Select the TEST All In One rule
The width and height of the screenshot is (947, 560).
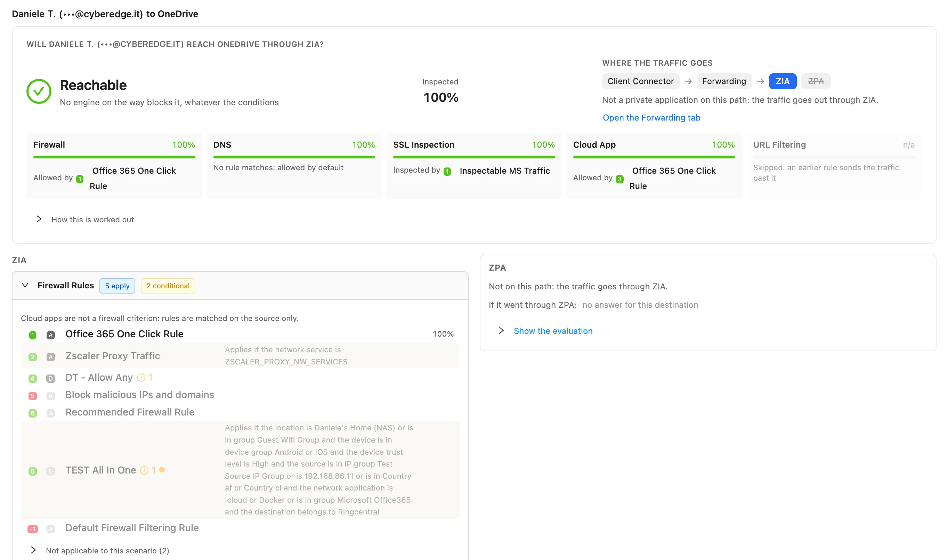pos(240,470)
